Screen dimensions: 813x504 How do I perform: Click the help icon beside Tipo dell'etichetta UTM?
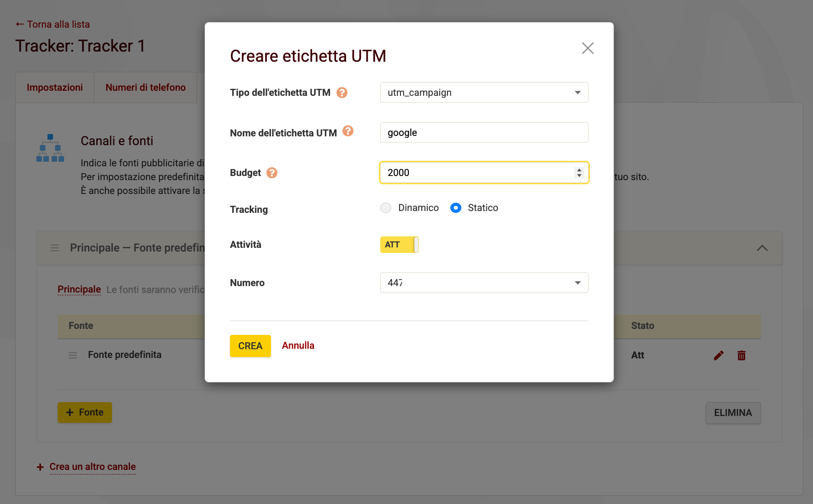pos(342,92)
